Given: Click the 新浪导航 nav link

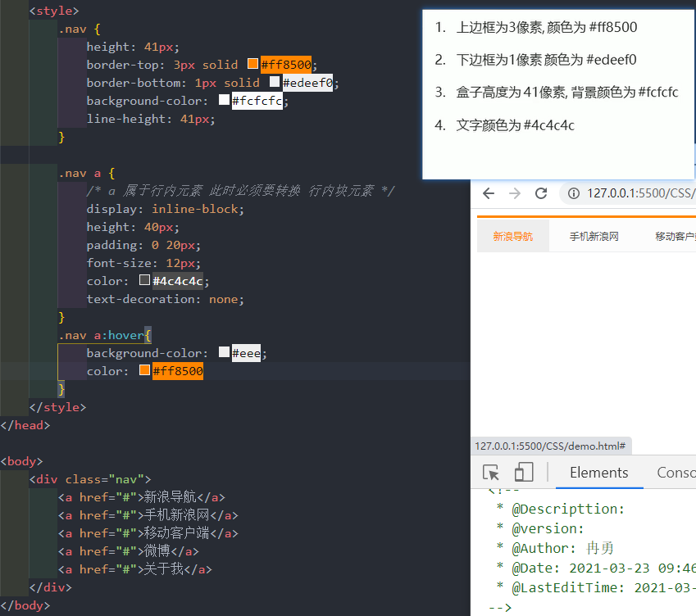Looking at the screenshot, I should [x=513, y=237].
